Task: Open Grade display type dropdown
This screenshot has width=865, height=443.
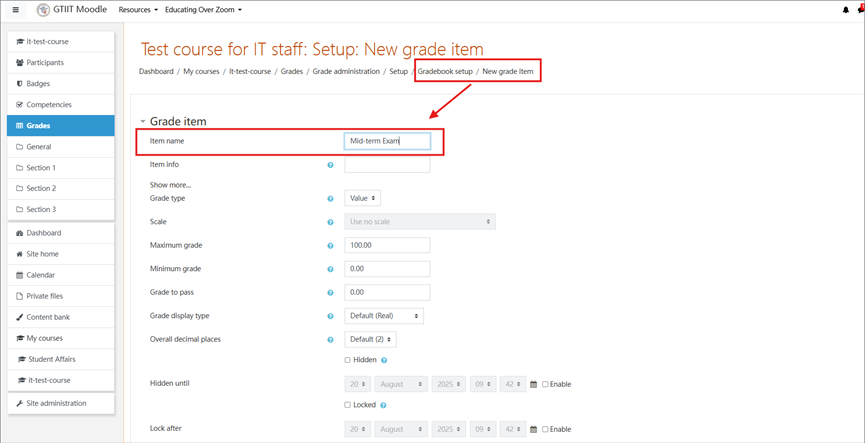Action: (384, 316)
